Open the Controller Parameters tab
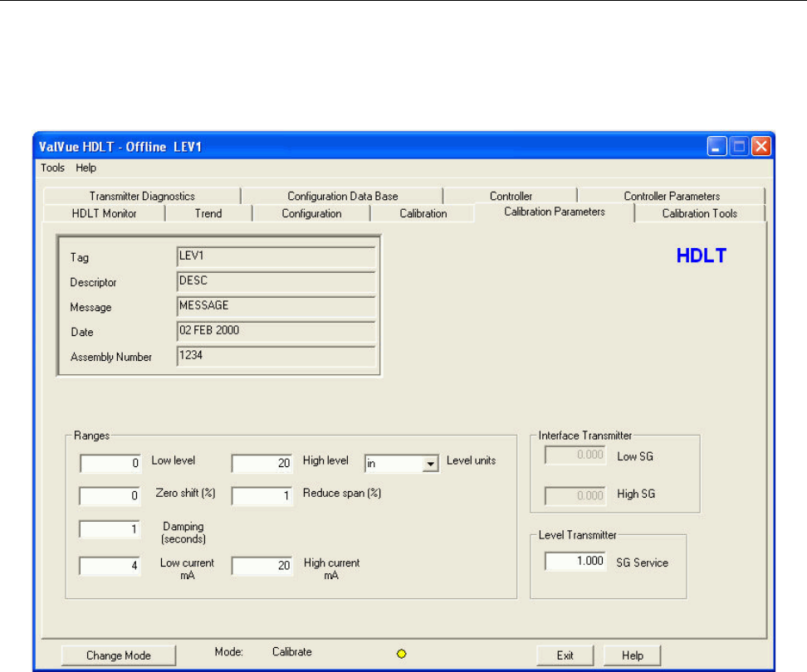Viewport: 807px width, 672px height. point(672,196)
